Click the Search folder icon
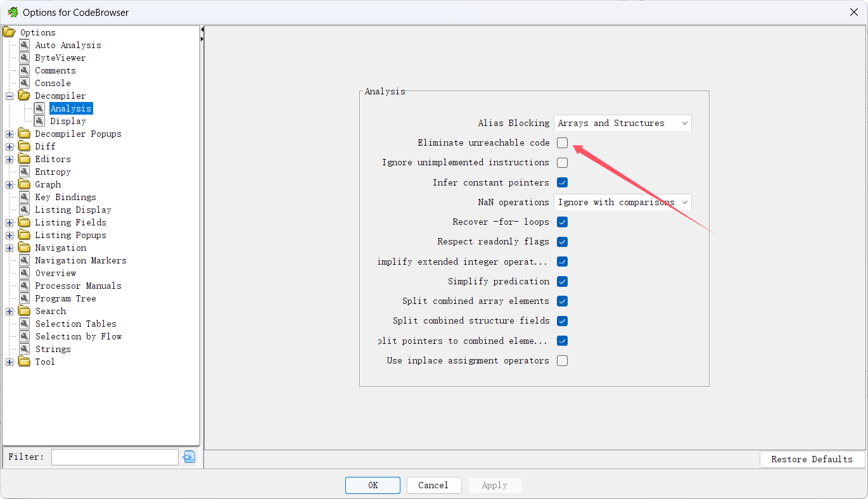868x499 pixels. click(x=24, y=311)
